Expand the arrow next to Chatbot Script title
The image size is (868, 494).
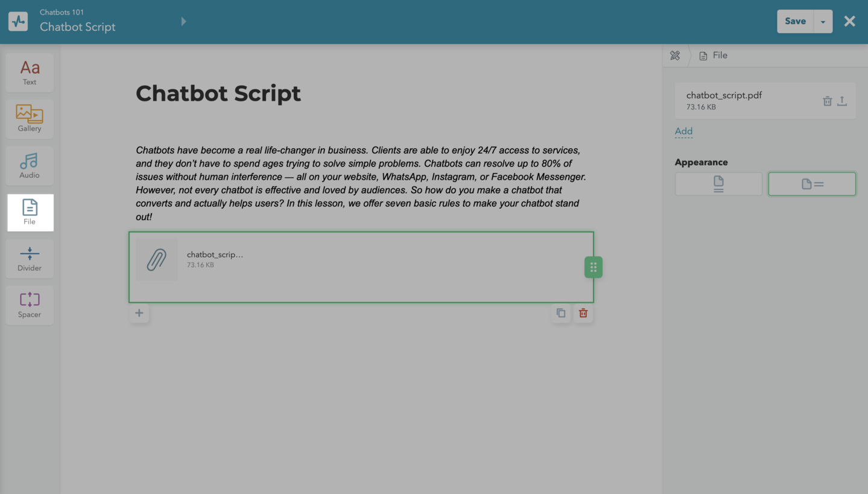(184, 22)
